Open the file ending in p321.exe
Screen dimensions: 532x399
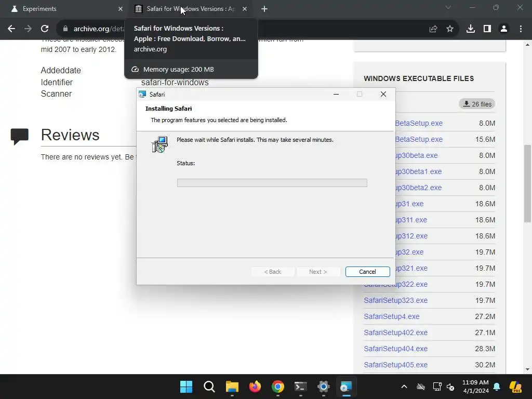(x=411, y=269)
